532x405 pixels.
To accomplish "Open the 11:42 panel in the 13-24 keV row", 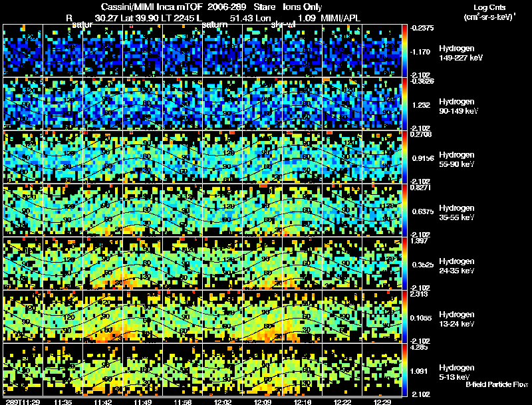I will [103, 317].
